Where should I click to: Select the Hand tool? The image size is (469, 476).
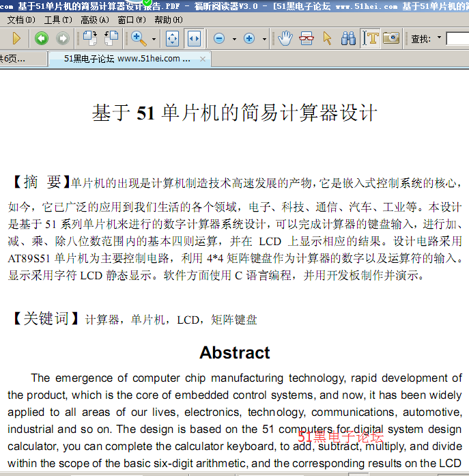pos(285,38)
